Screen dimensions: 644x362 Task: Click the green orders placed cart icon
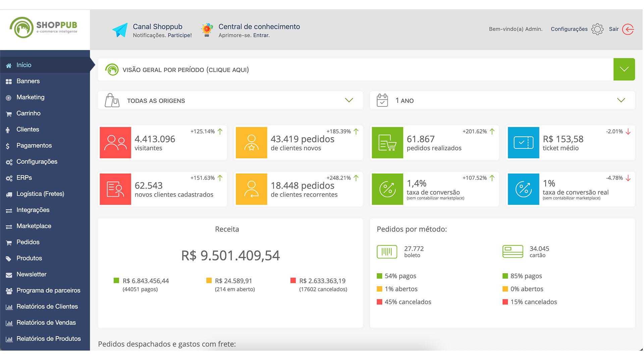[387, 142]
